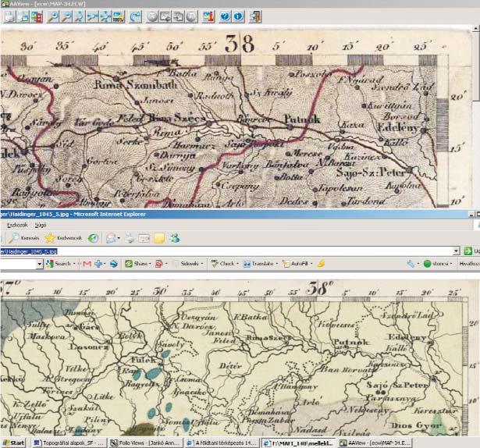
Task: Open the Share dropdown in Google toolbar
Action: click(137, 264)
